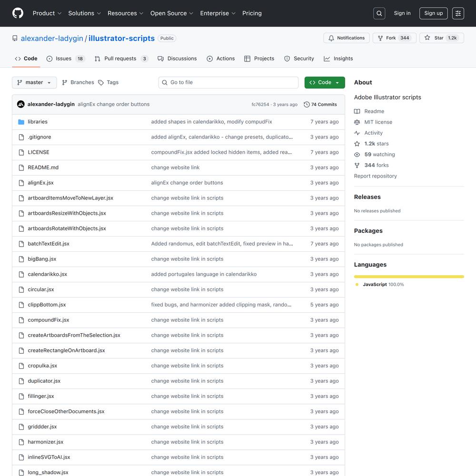Viewport: 476px width, 476px height.
Task: Click the forks icon in About
Action: click(357, 165)
